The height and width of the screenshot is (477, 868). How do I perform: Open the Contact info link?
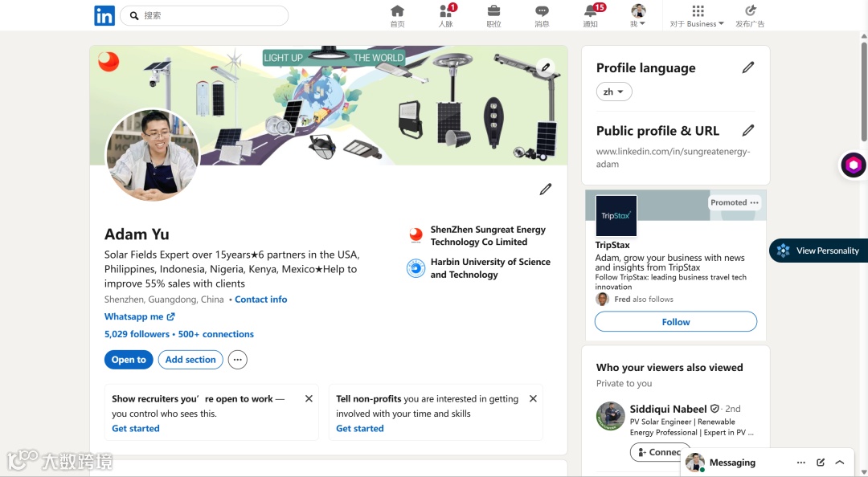(260, 300)
